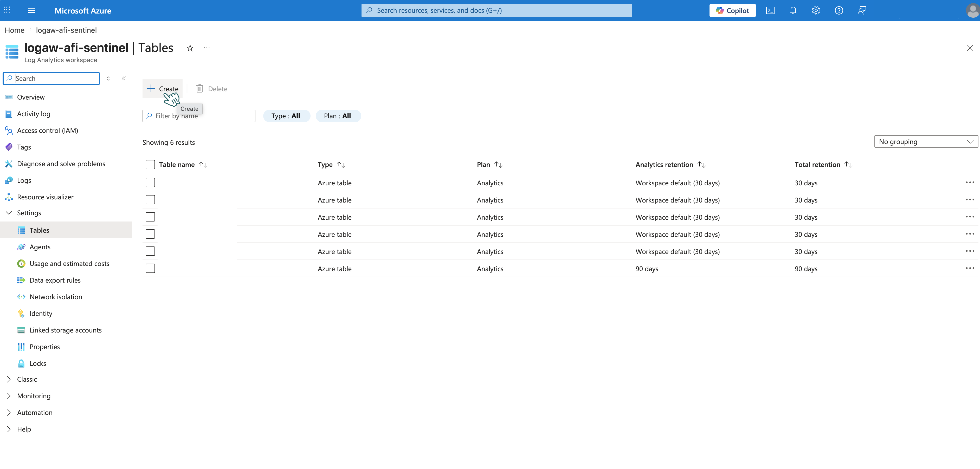Launch Cloud Shell from the top bar
This screenshot has width=980, height=469.
click(770, 10)
